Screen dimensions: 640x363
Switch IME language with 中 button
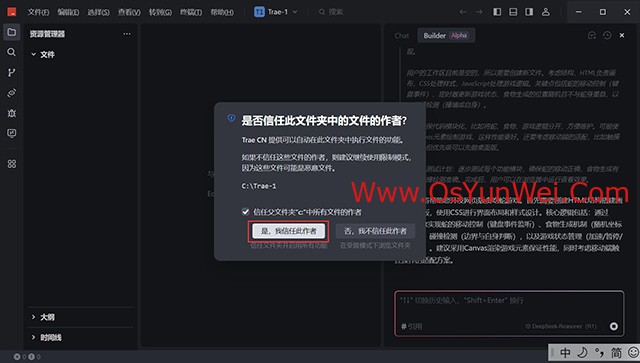(565, 352)
